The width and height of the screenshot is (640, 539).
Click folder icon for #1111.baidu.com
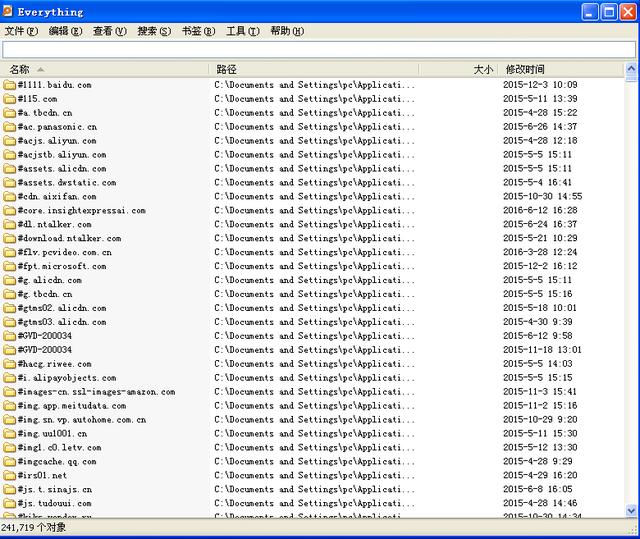click(x=9, y=85)
